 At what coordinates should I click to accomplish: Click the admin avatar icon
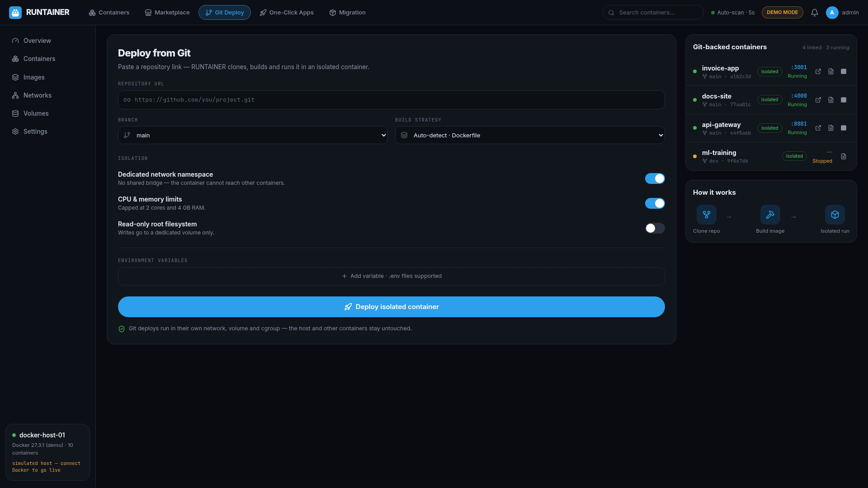(x=832, y=13)
